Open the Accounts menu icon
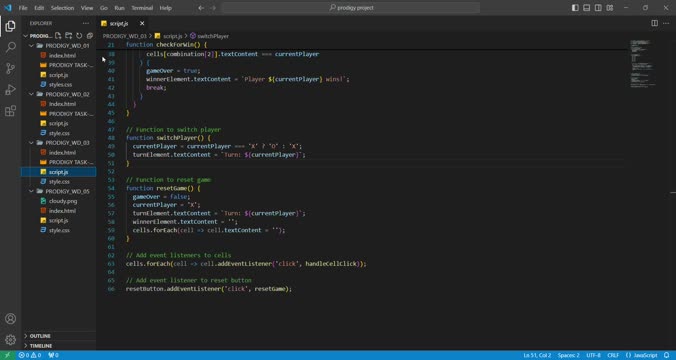Viewport: 676px width, 360px height. point(10,319)
